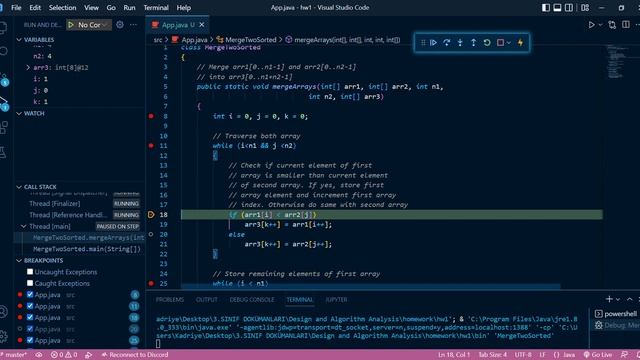640x360 pixels.
Task: Select the App.java editor tab
Action: coord(178,25)
